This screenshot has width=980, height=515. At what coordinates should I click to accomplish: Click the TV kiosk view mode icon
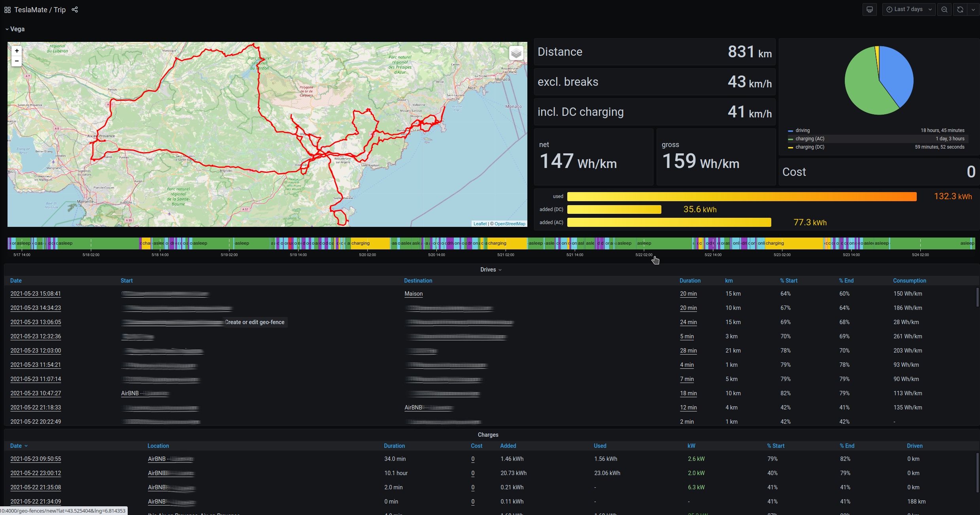point(869,9)
